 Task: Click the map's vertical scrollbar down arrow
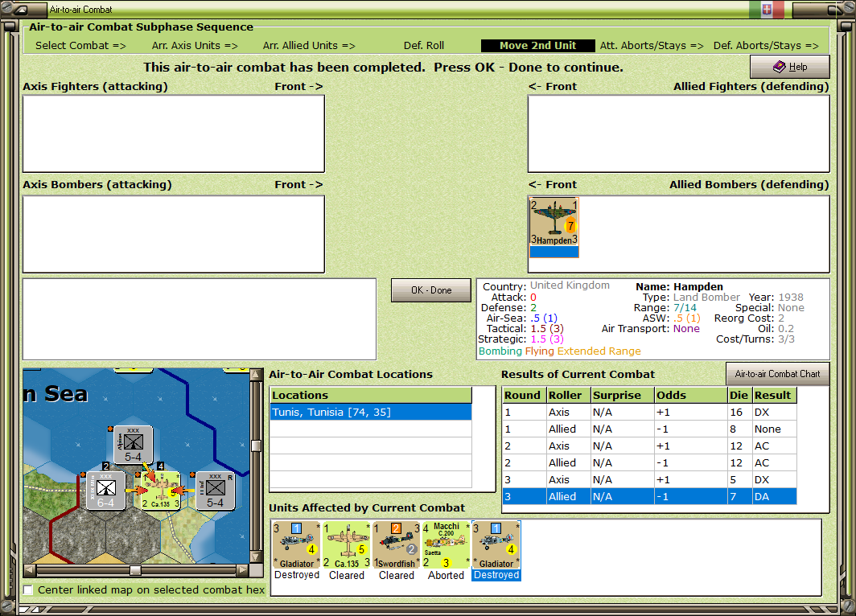pyautogui.click(x=255, y=557)
